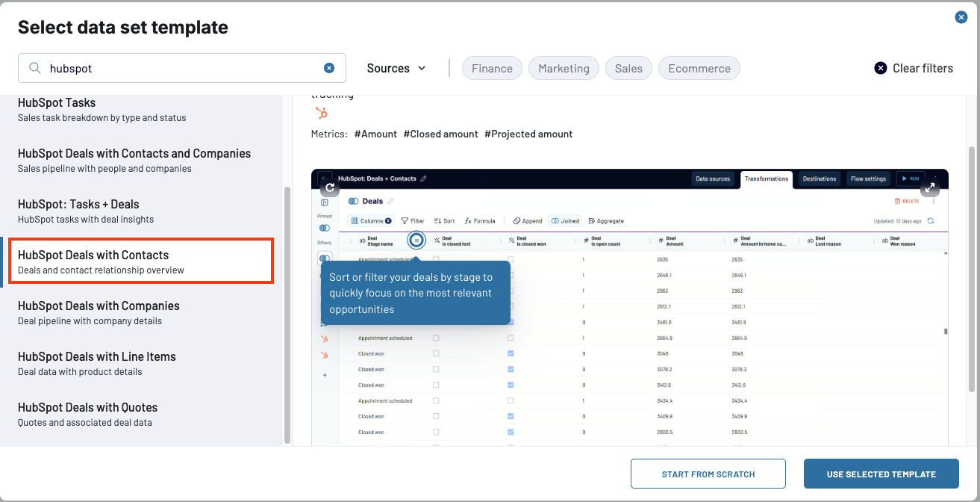
Task: Click the START FROM SCRATCH button
Action: pyautogui.click(x=708, y=474)
